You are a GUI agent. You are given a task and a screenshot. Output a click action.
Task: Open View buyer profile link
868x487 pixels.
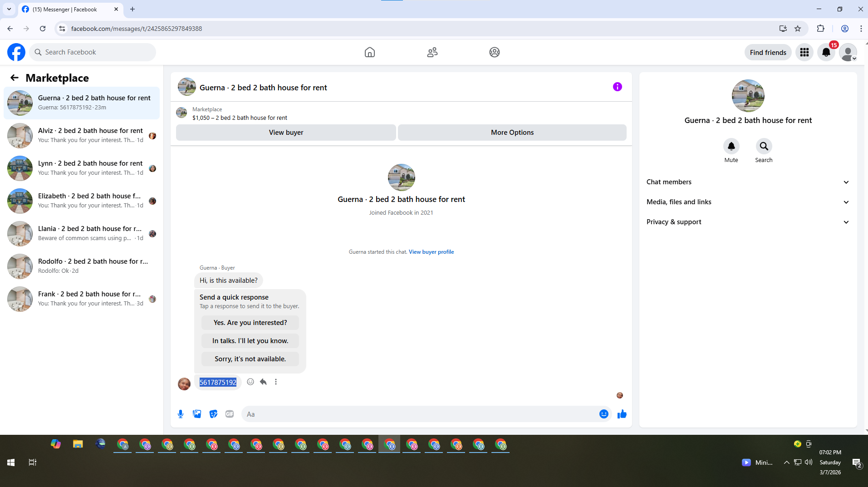[x=431, y=252]
